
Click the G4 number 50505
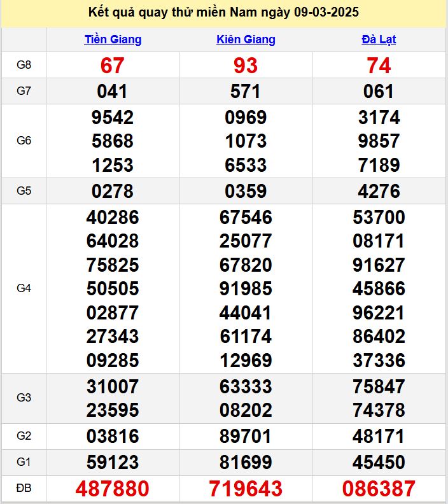[x=113, y=289]
